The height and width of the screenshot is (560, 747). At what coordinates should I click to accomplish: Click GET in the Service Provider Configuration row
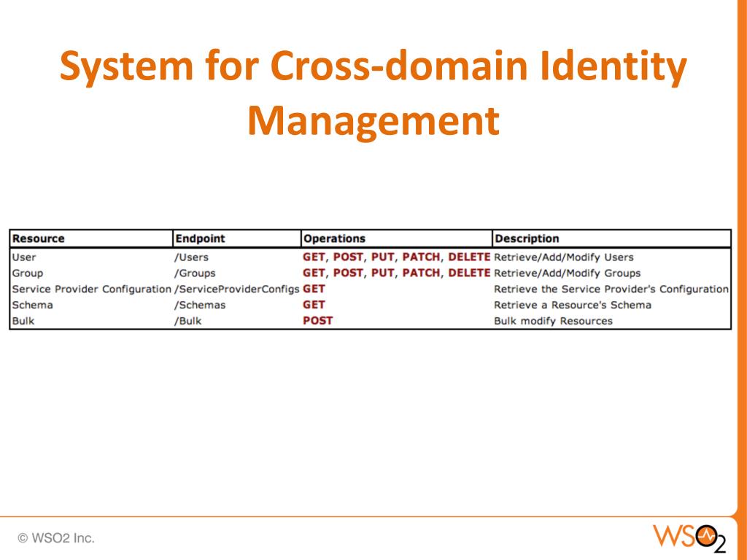314,289
